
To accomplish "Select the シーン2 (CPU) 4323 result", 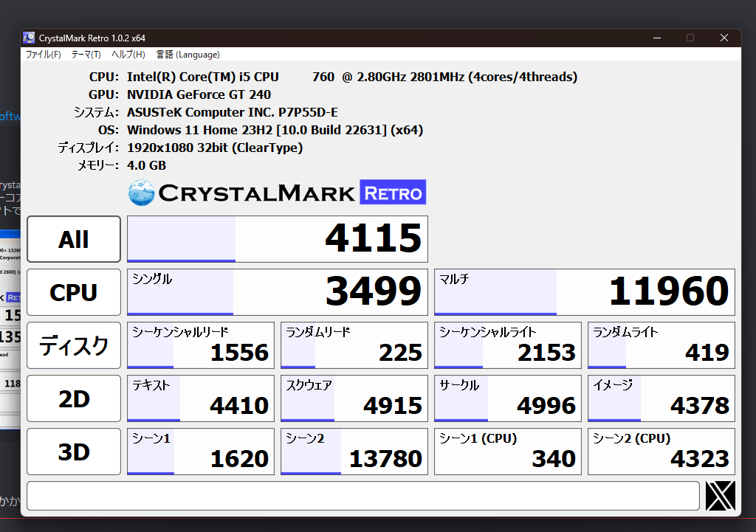I will 661,452.
